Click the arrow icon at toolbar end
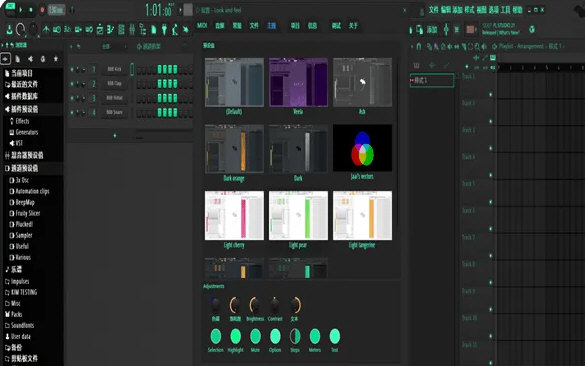585x366 pixels. click(186, 29)
